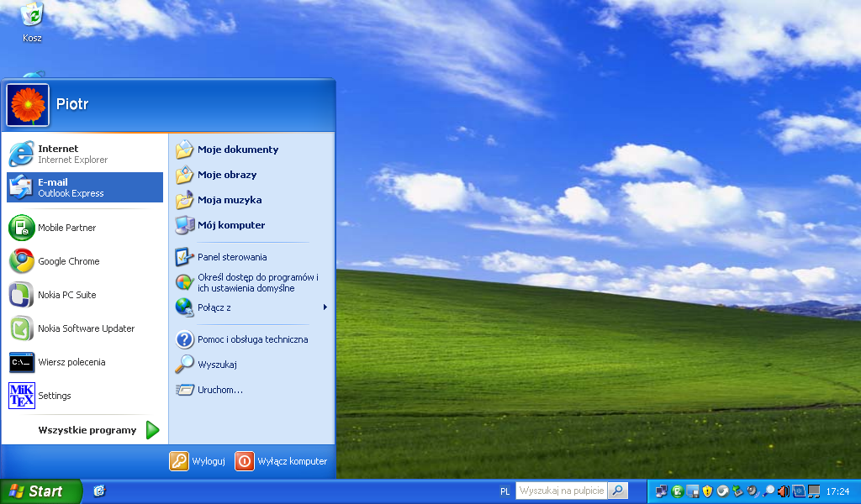Click the 17:24 taskbar clock

tap(838, 491)
